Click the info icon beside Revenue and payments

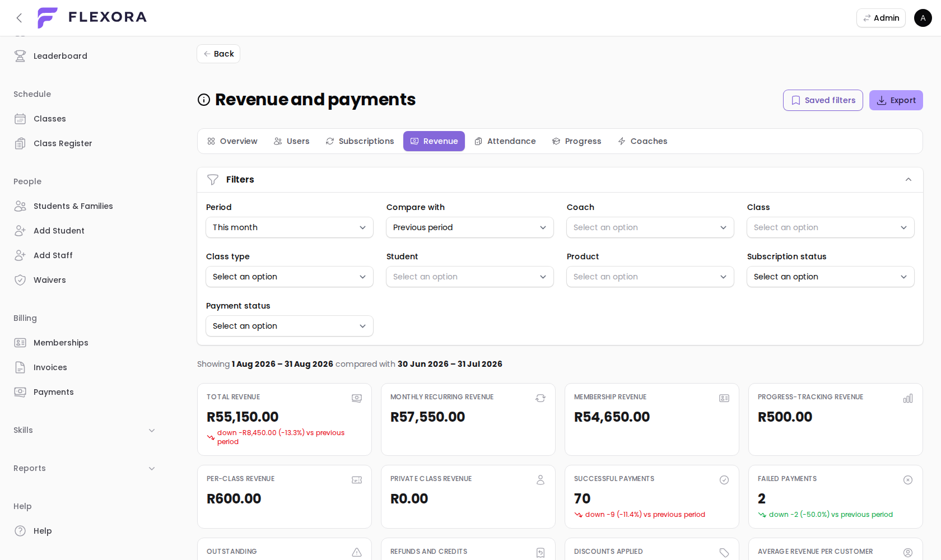(204, 100)
